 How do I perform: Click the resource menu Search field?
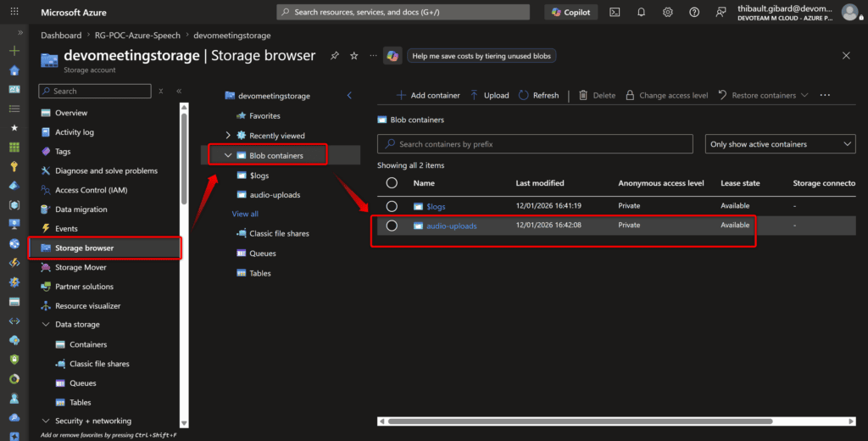(x=95, y=91)
